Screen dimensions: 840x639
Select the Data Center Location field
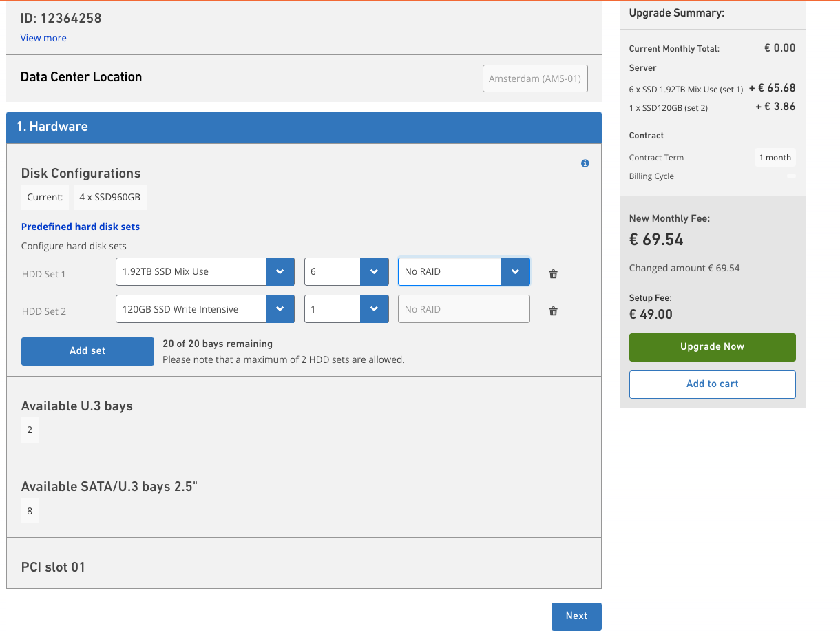click(535, 78)
